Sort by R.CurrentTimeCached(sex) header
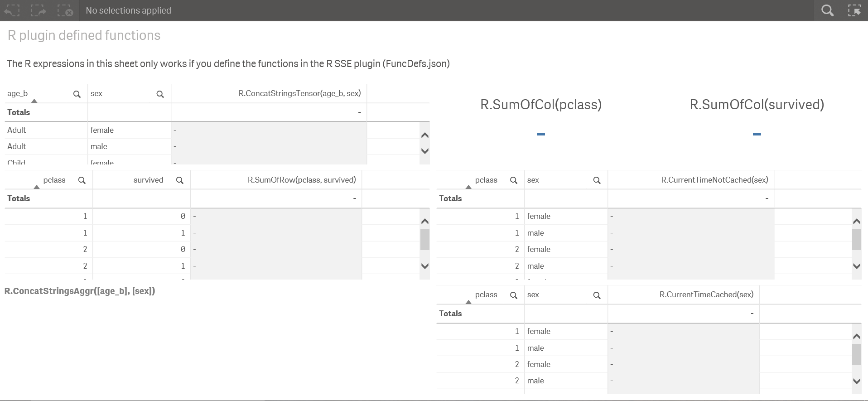This screenshot has width=868, height=401. point(706,295)
